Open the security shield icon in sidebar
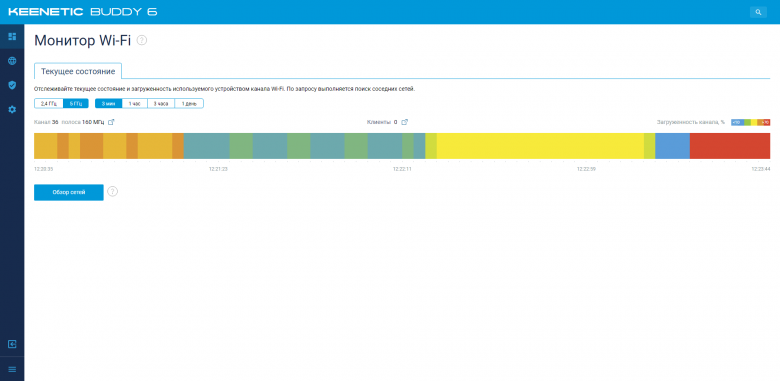Image resolution: width=780 pixels, height=381 pixels. pos(12,85)
